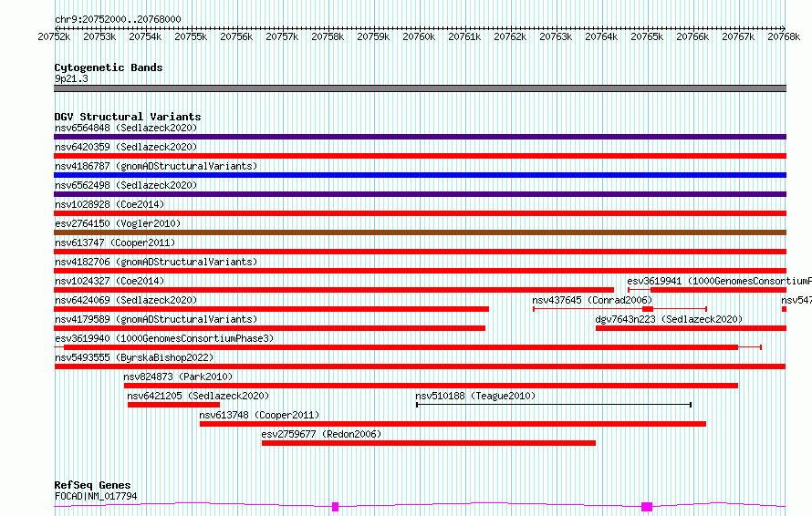Click the RefSeq Genes track title
The height and width of the screenshot is (516, 812).
92,485
